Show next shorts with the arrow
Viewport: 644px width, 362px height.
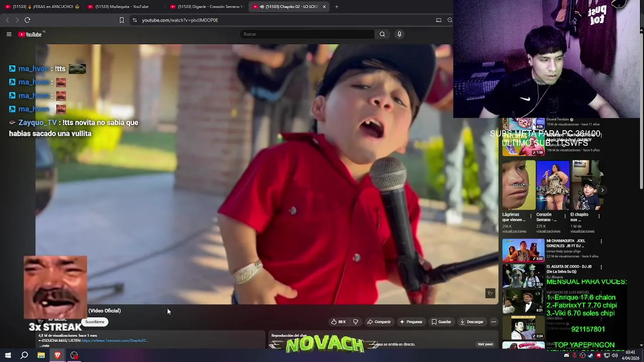coord(602,190)
